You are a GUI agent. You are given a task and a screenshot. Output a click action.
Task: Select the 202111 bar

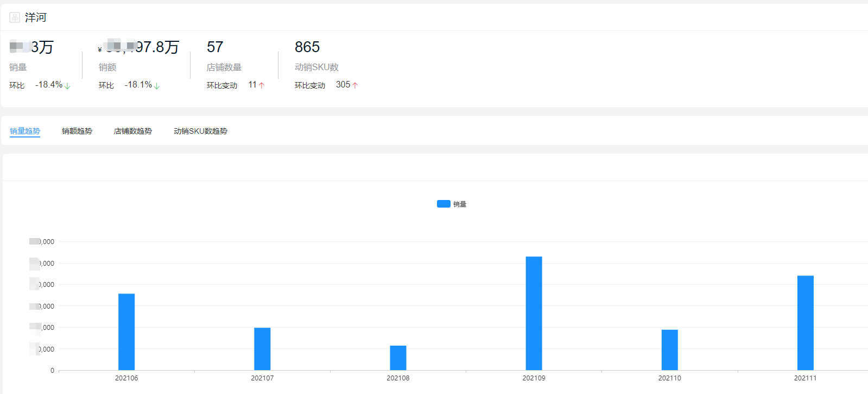[x=805, y=323]
